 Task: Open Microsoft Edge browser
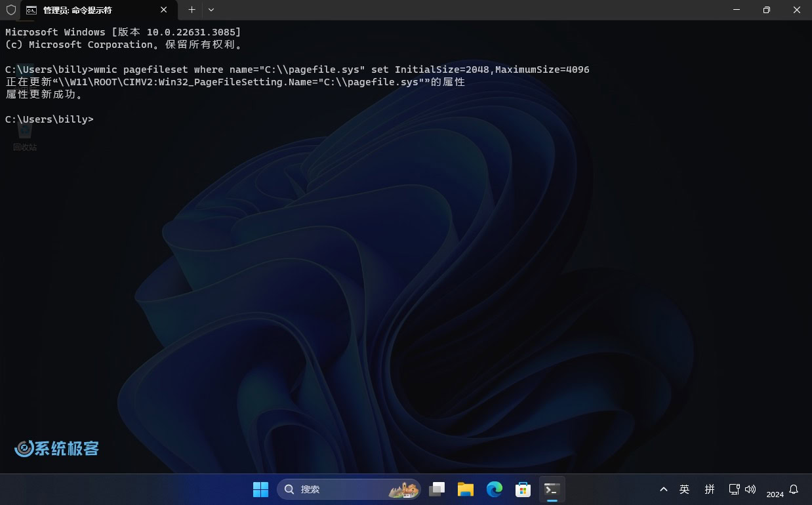(x=495, y=489)
